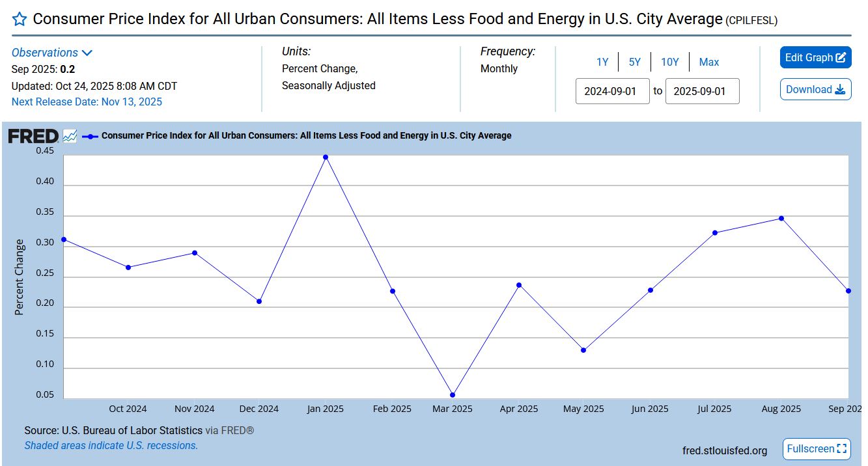Image resolution: width=868 pixels, height=466 pixels.
Task: Click 'Shaded areas indicate U.S. recessions' link
Action: click(111, 446)
